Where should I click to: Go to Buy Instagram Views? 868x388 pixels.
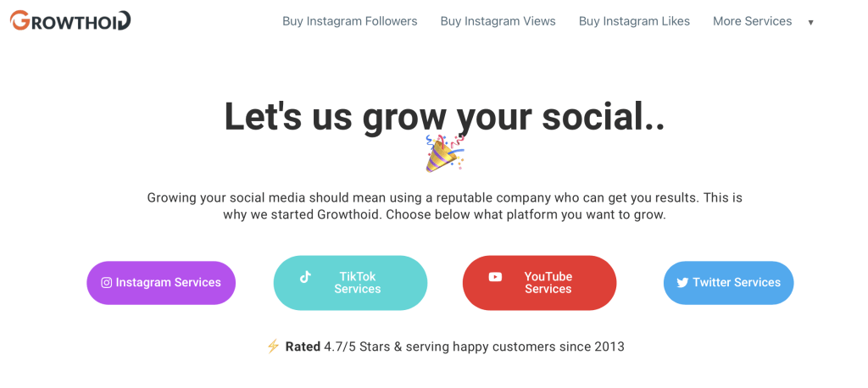498,21
